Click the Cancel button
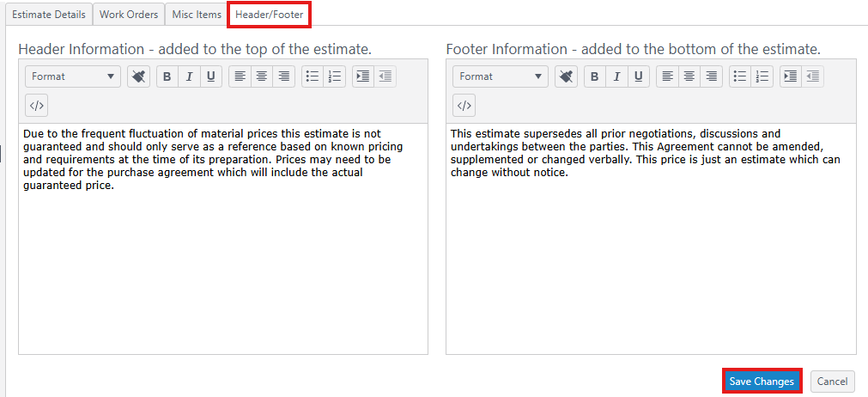The image size is (868, 397). pos(832,382)
